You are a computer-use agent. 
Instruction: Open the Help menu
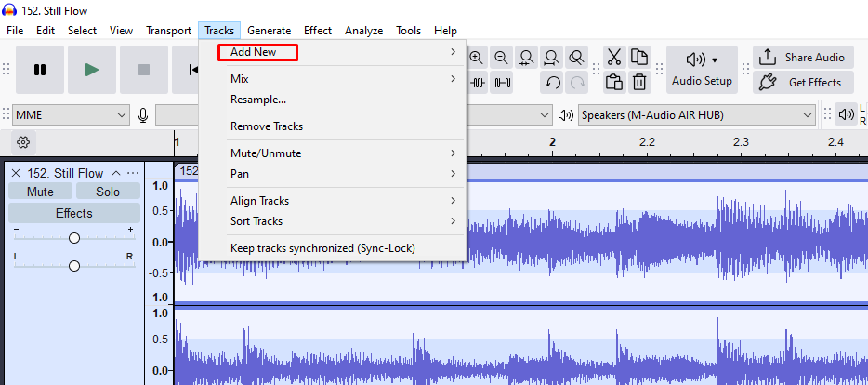coord(446,31)
